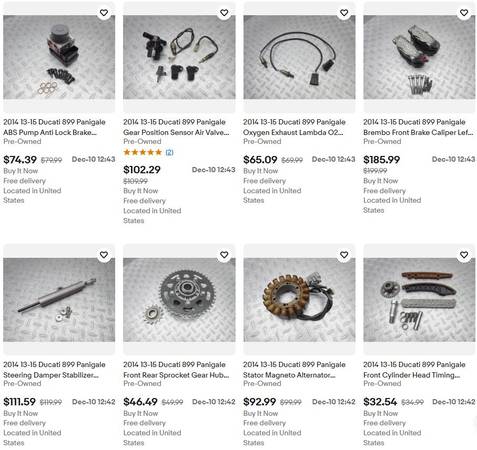Screen dimensions: 477x450
Task: View the Steering Damper Stabilizer product photo
Action: pyautogui.click(x=59, y=299)
